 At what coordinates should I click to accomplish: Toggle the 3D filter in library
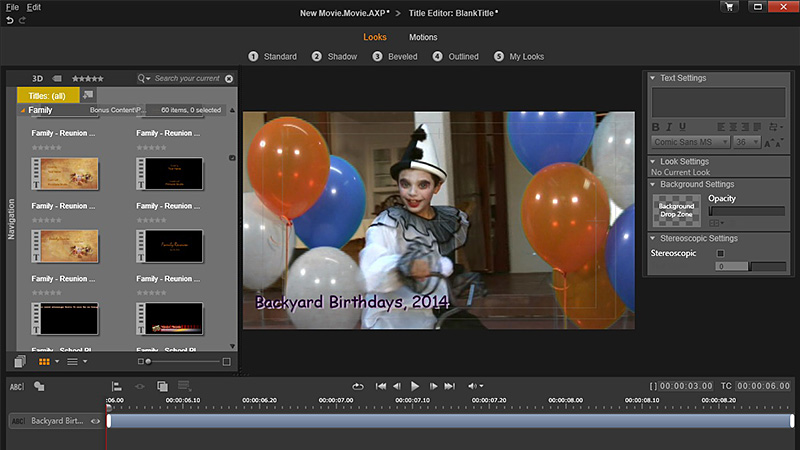[x=37, y=78]
